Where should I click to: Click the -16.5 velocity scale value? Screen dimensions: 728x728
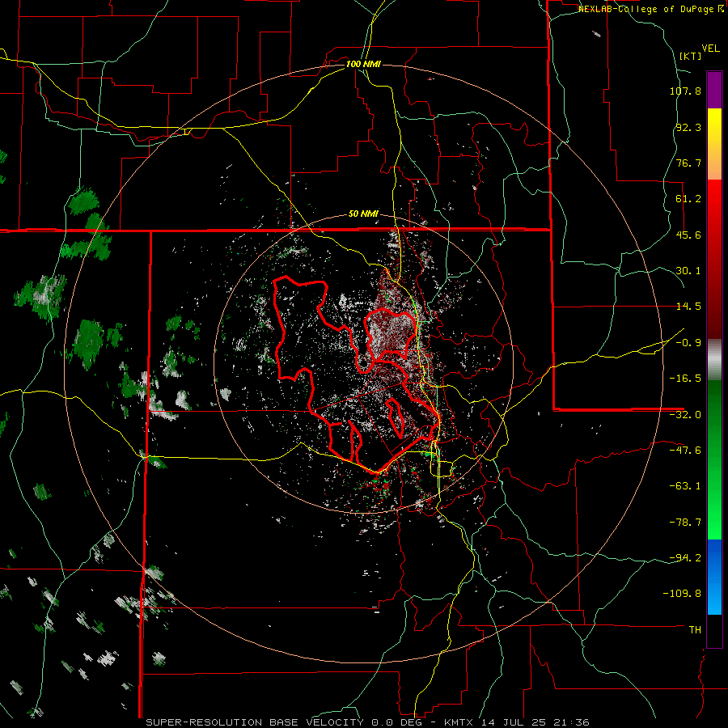tap(685, 379)
